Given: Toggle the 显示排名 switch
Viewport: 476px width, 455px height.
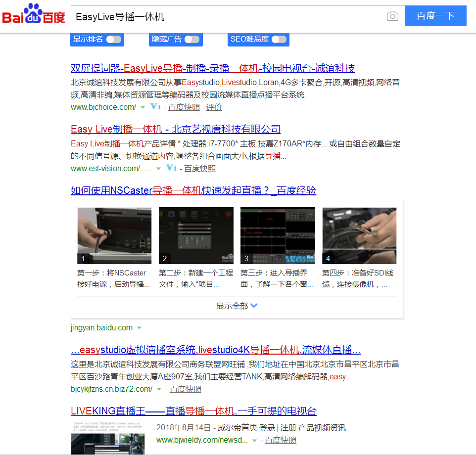Looking at the screenshot, I should click(x=114, y=40).
